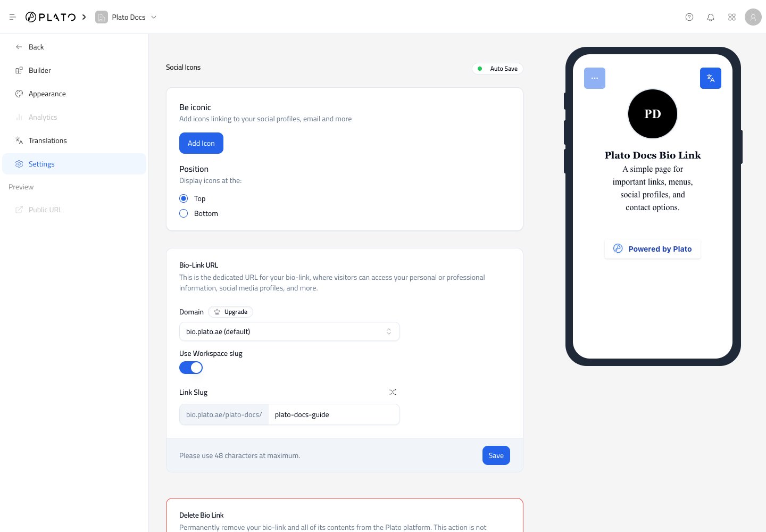Select Settings in the sidebar
The image size is (766, 532).
pos(74,164)
